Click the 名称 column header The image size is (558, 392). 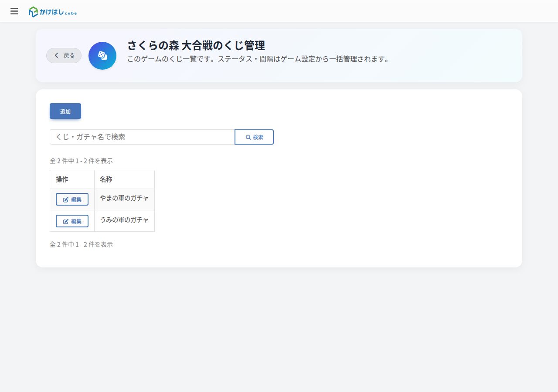(x=124, y=179)
